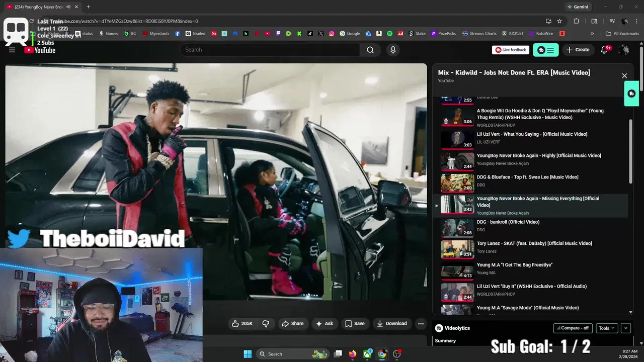Start voice search with the microphone icon
The height and width of the screenshot is (362, 644).
[393, 50]
